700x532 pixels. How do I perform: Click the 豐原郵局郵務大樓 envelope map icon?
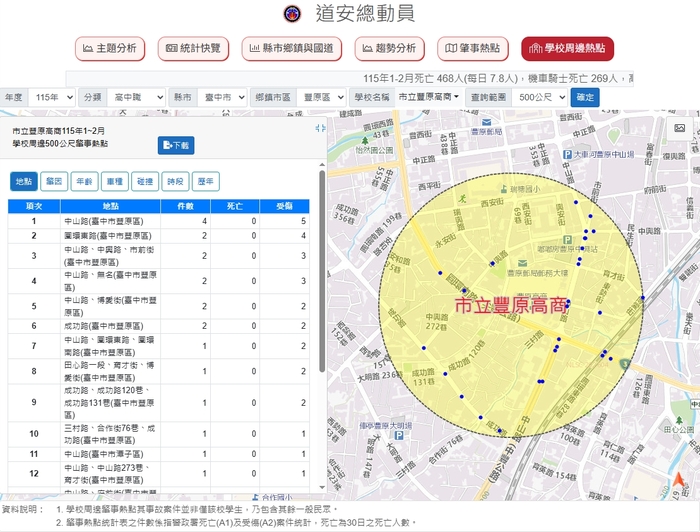(522, 263)
